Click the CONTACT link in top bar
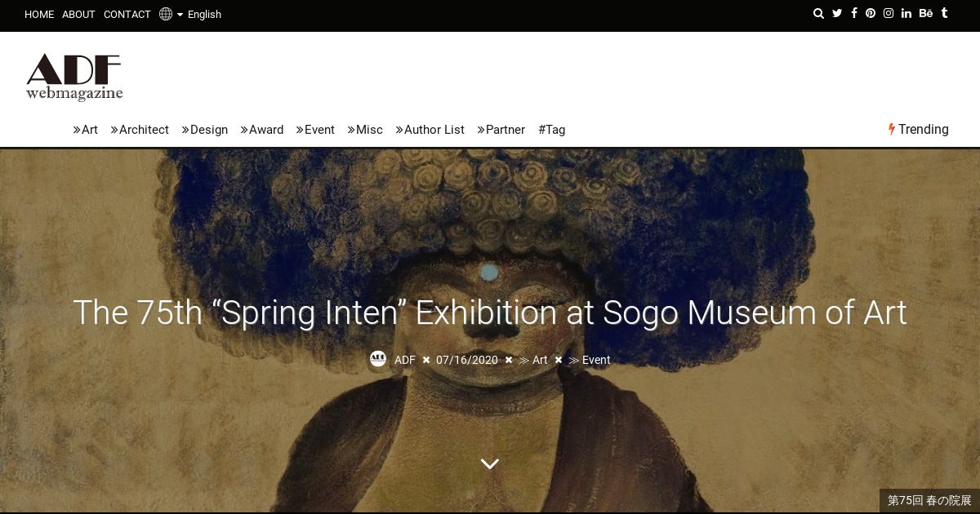The height and width of the screenshot is (514, 980). [x=127, y=14]
